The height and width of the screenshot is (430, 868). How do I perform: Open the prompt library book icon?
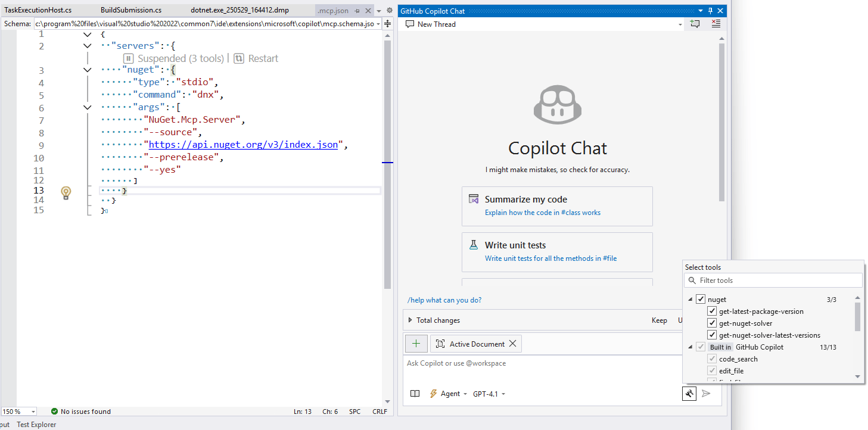pos(415,394)
